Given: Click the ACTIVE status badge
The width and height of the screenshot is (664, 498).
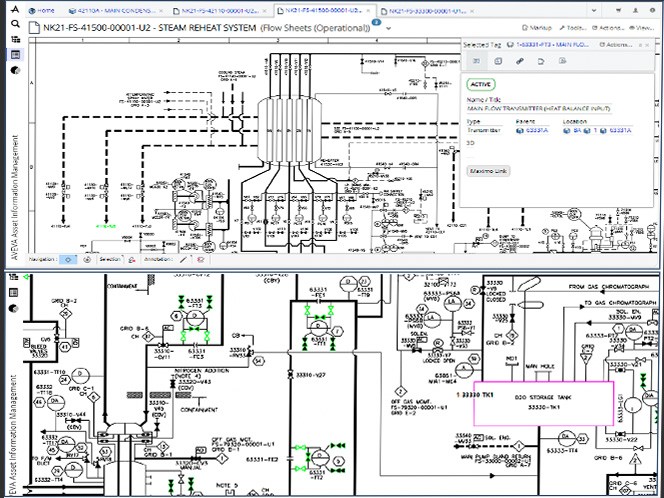Looking at the screenshot, I should 482,84.
